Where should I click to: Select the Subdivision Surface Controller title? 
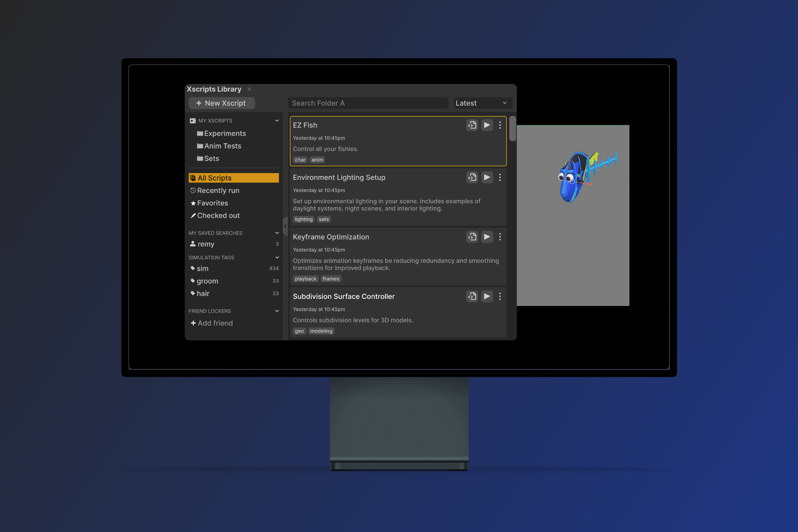pyautogui.click(x=344, y=297)
